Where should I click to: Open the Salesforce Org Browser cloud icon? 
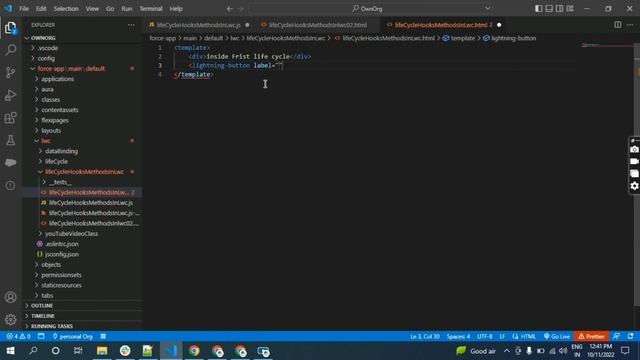coord(11,162)
